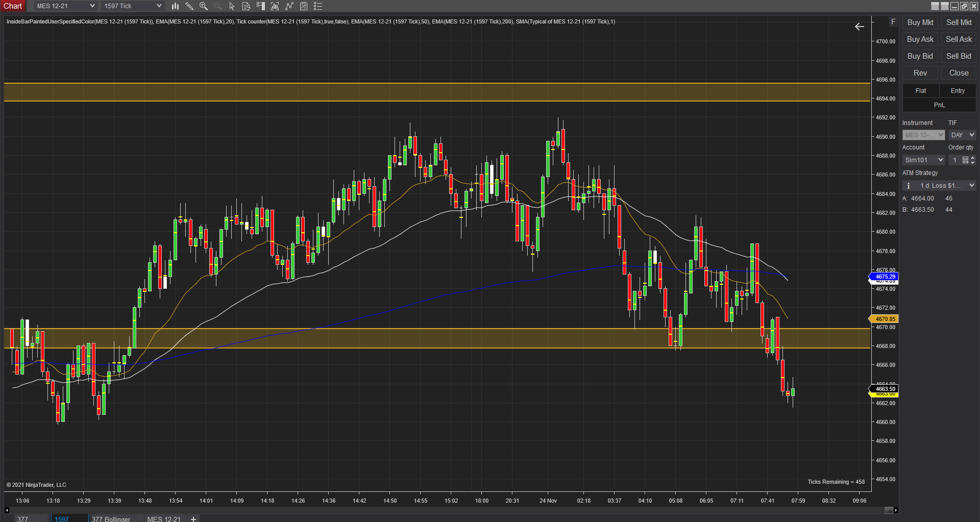Click the Sell Mkt button

click(x=959, y=22)
